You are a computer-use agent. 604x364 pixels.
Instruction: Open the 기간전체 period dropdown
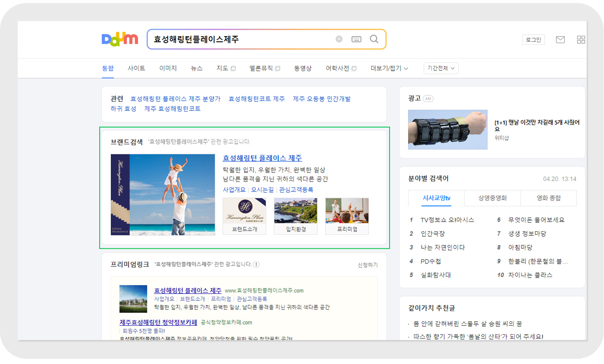[x=441, y=68]
